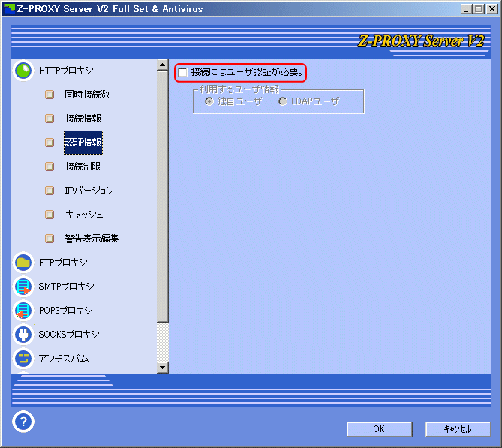Click the green HTTPプロキシ icon
The height and width of the screenshot is (448, 502).
coord(23,71)
